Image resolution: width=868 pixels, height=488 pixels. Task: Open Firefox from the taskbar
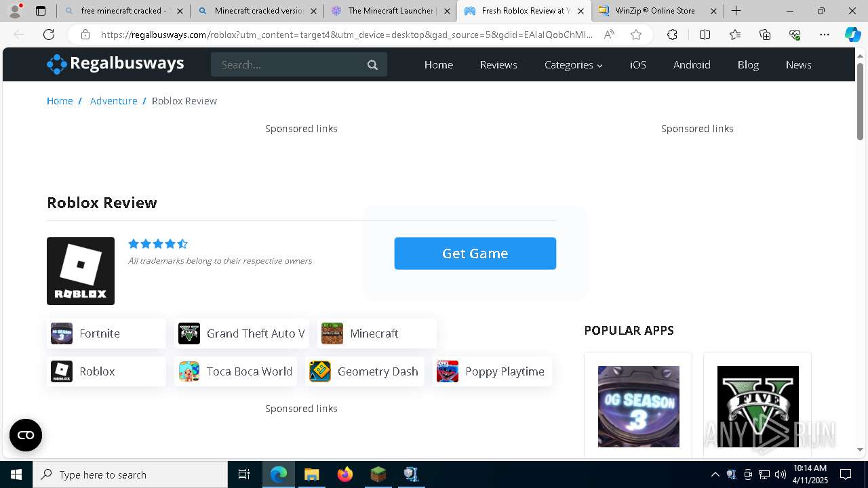click(345, 474)
